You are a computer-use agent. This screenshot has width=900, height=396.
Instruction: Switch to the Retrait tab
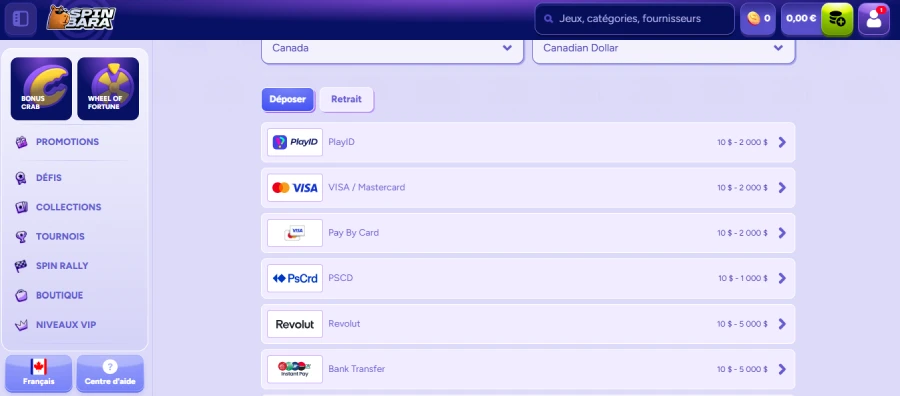(x=346, y=99)
